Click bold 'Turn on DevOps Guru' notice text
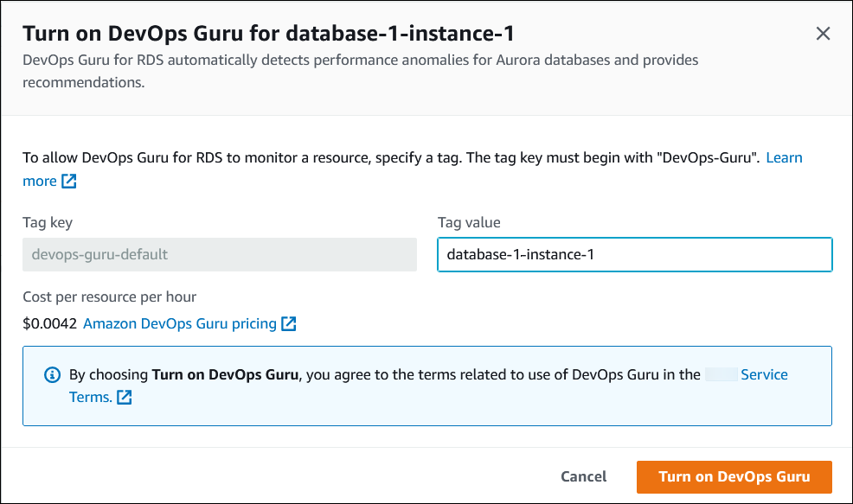 (224, 375)
